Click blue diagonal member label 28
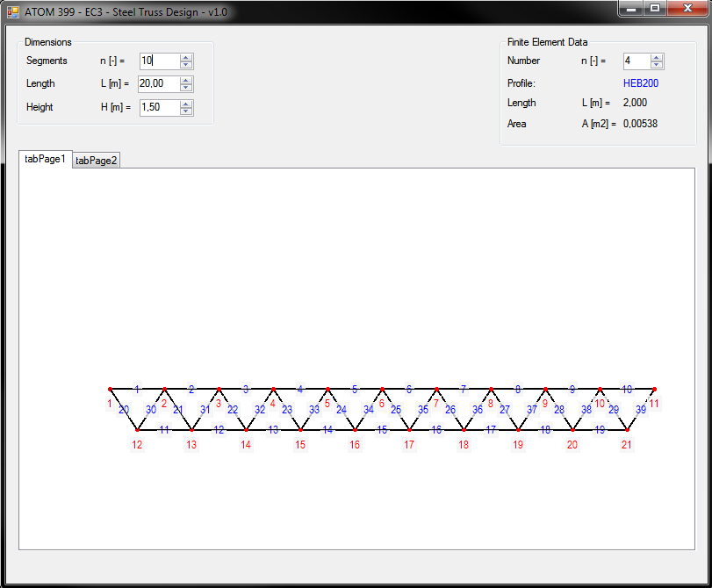This screenshot has height=588, width=712. click(x=559, y=410)
